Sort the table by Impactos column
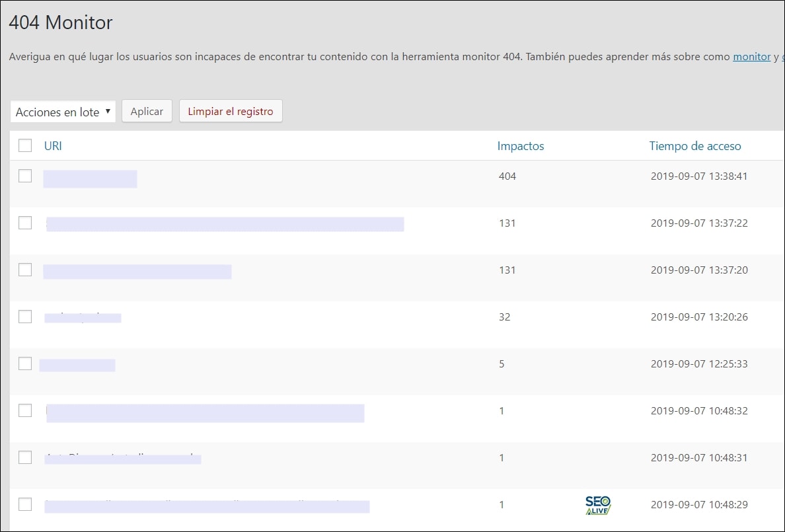This screenshot has height=532, width=785. coord(520,146)
